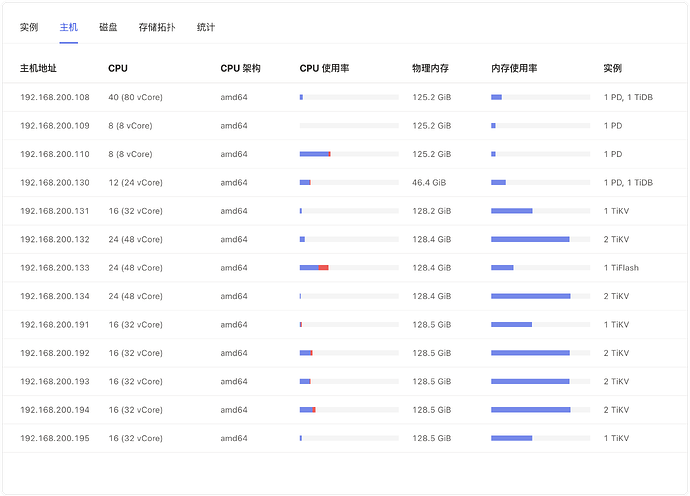Select host row 192.168.200.108
The width and height of the screenshot is (690, 496).
point(345,97)
